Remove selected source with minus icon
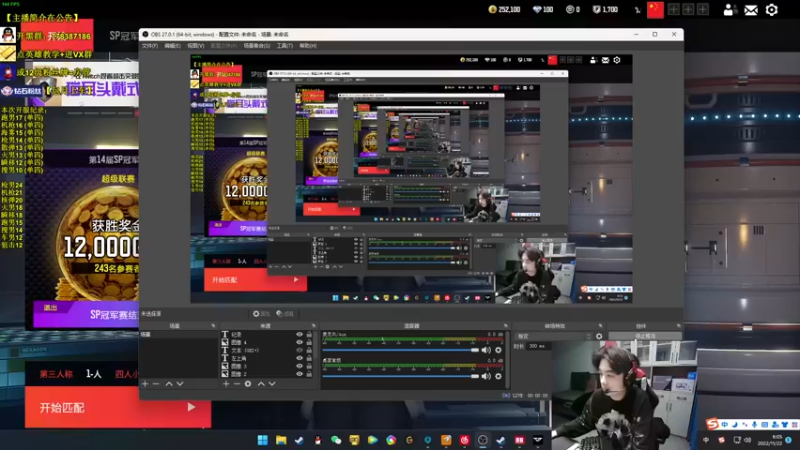 [x=237, y=384]
